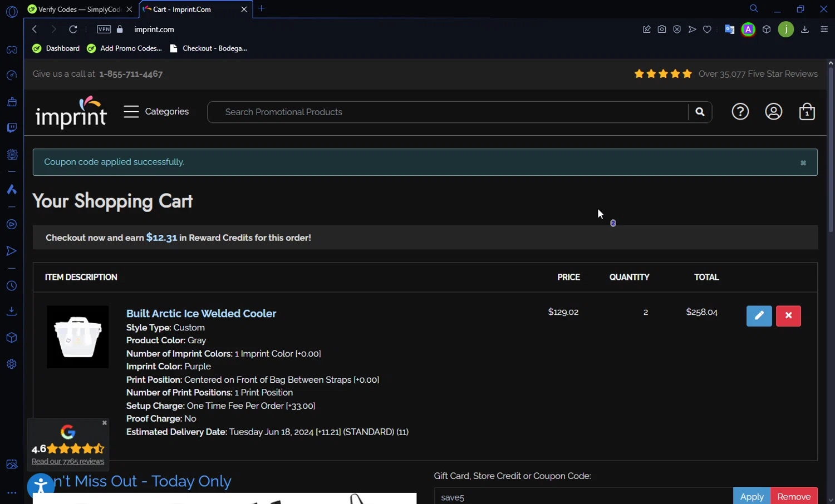Open the help question mark icon
The height and width of the screenshot is (504, 835).
click(x=740, y=112)
